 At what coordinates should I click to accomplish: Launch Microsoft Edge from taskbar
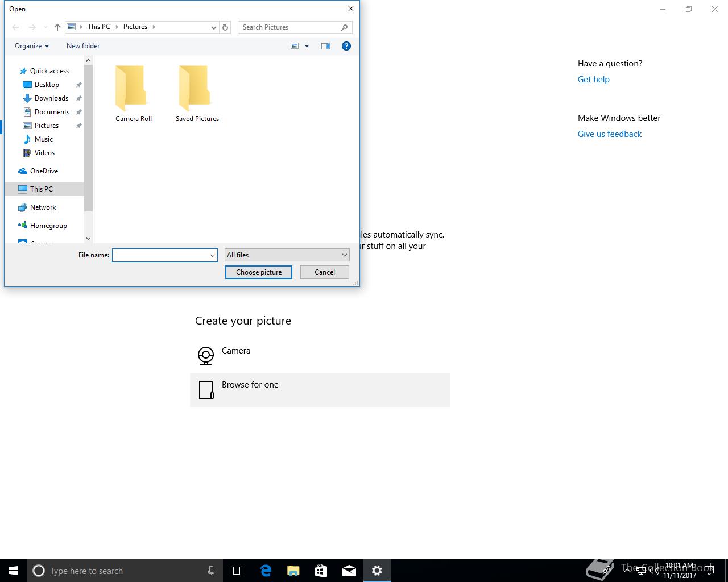[x=266, y=571]
